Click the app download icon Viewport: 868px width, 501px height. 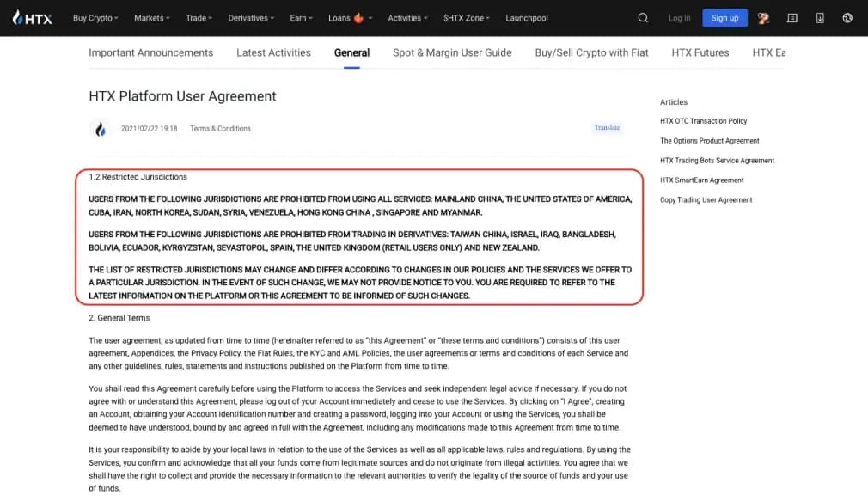point(820,18)
